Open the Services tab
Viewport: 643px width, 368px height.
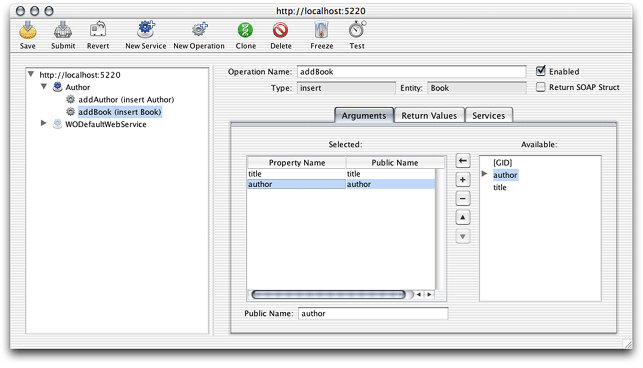pyautogui.click(x=488, y=116)
